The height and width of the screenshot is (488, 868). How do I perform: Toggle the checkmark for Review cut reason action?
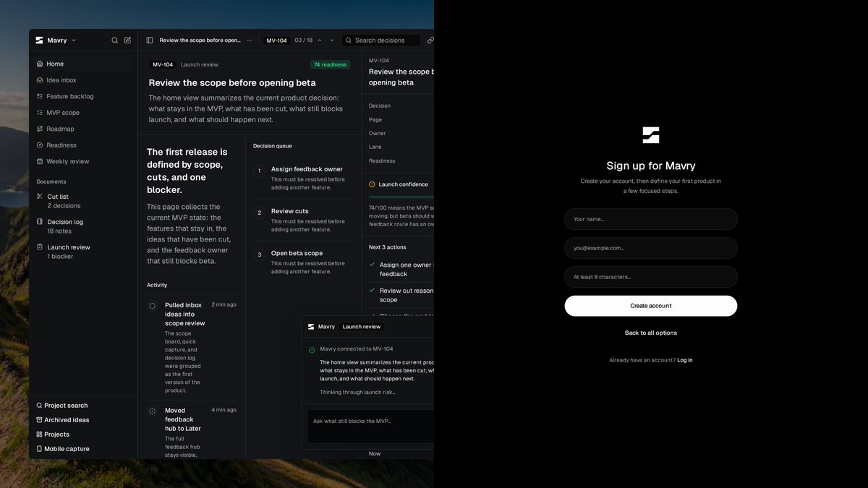[x=372, y=291]
